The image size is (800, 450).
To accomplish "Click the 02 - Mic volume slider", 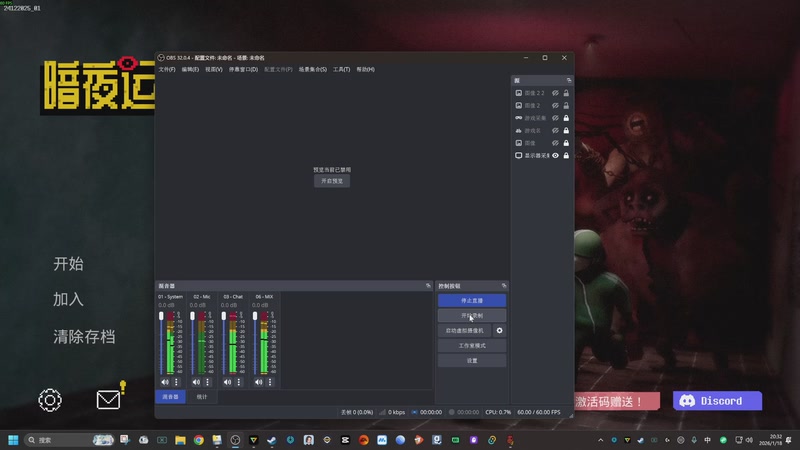I will (x=192, y=343).
